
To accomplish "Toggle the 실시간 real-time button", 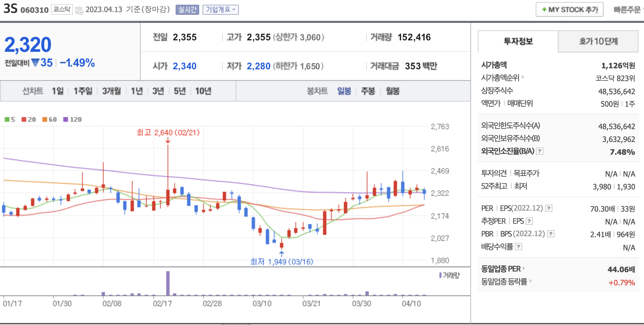I will [x=187, y=10].
